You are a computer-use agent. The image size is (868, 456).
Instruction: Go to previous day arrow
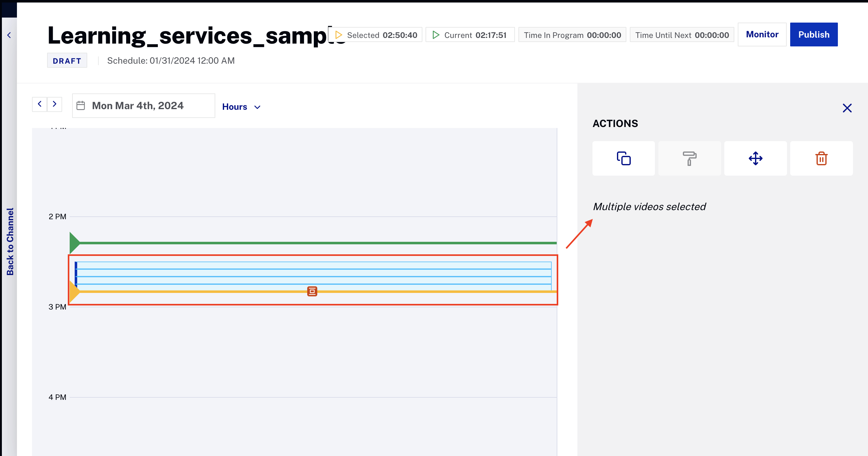(x=40, y=104)
